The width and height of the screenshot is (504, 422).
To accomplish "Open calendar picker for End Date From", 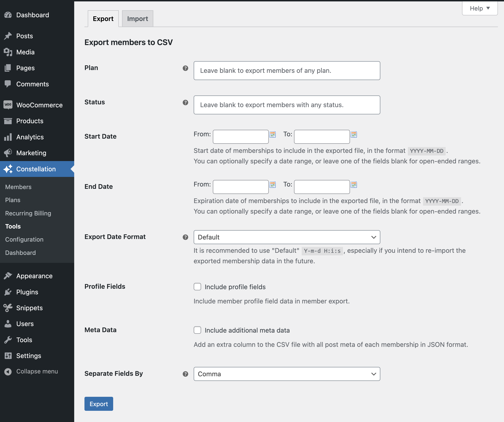I will pyautogui.click(x=273, y=185).
